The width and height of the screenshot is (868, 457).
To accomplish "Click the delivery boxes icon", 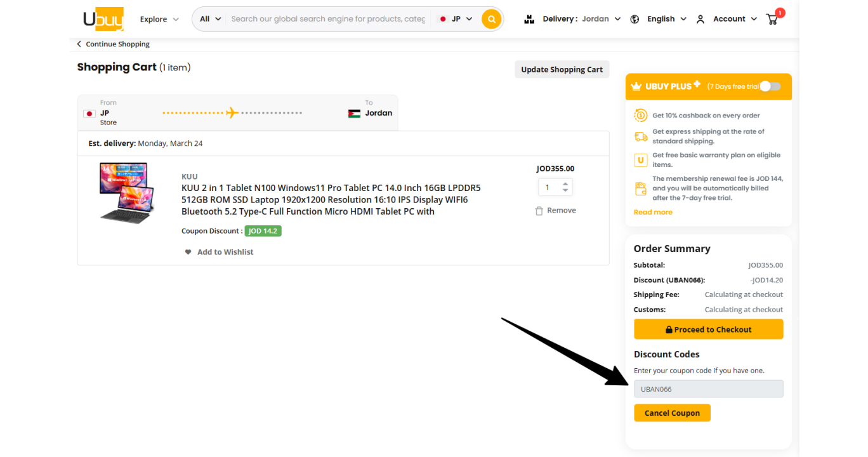I will (529, 19).
